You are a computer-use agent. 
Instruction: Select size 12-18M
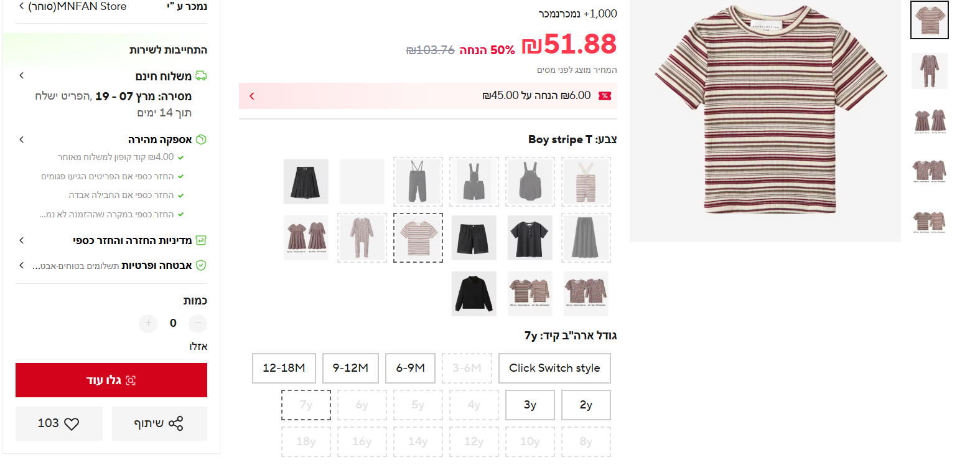(x=284, y=368)
